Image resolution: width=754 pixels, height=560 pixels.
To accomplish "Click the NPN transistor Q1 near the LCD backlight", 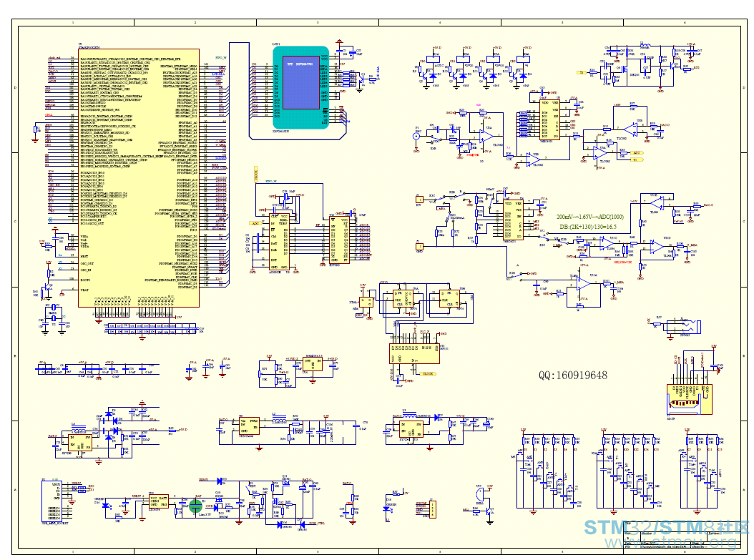I will 362,80.
